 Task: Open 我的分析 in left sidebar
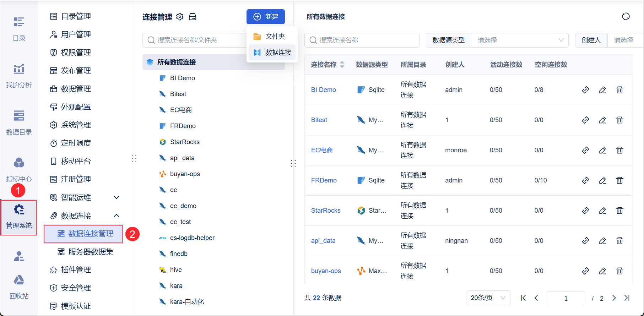[19, 75]
